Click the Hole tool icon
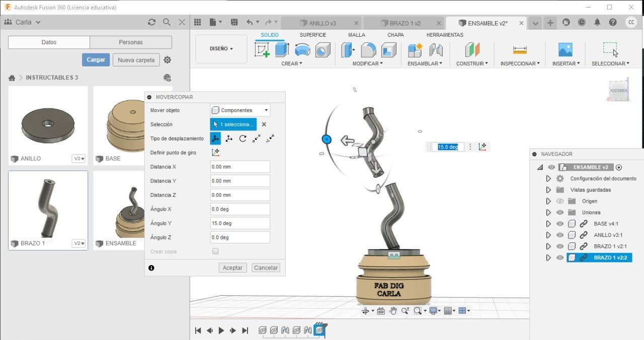Viewport: 644px width, 340px height. point(323,50)
